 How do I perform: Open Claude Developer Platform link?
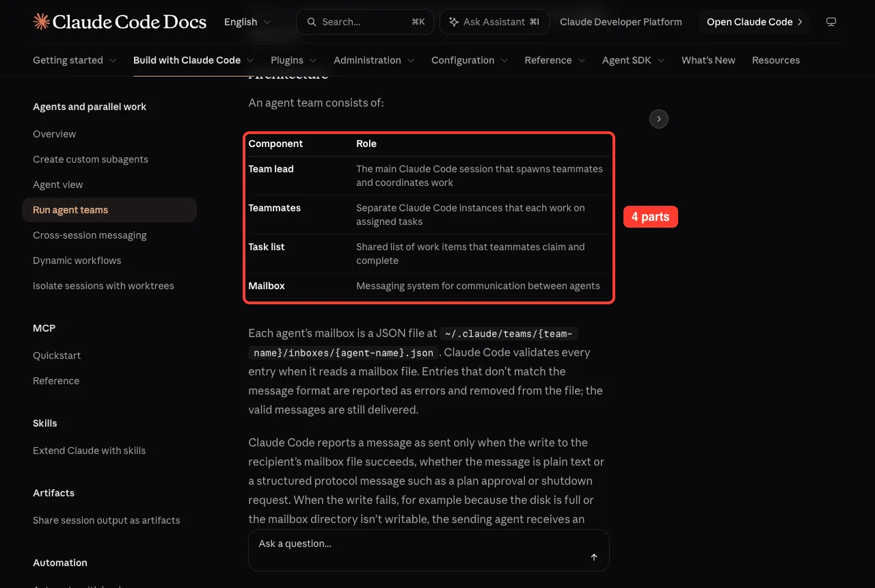[x=621, y=22]
